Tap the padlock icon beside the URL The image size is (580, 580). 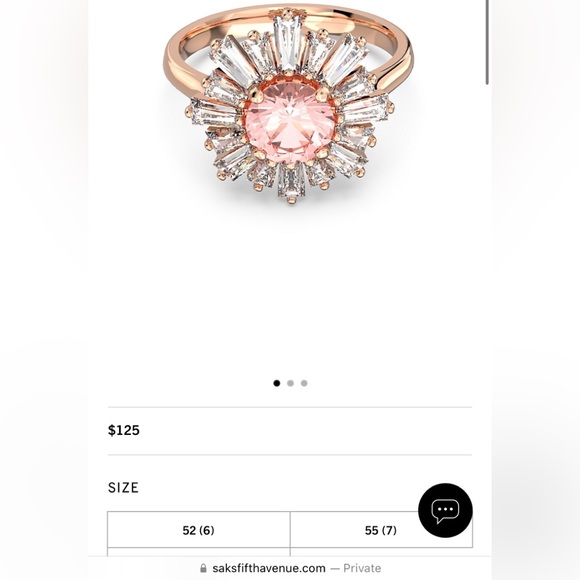pos(203,568)
